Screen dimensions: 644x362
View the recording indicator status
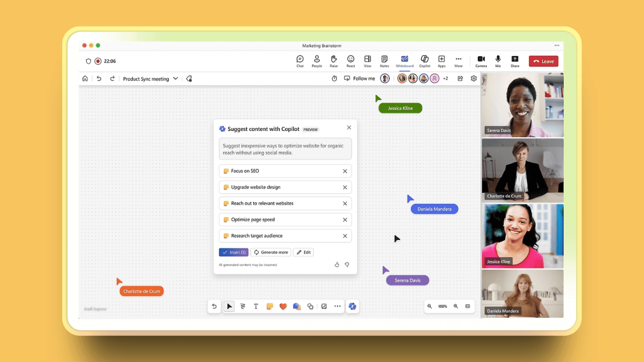point(98,61)
